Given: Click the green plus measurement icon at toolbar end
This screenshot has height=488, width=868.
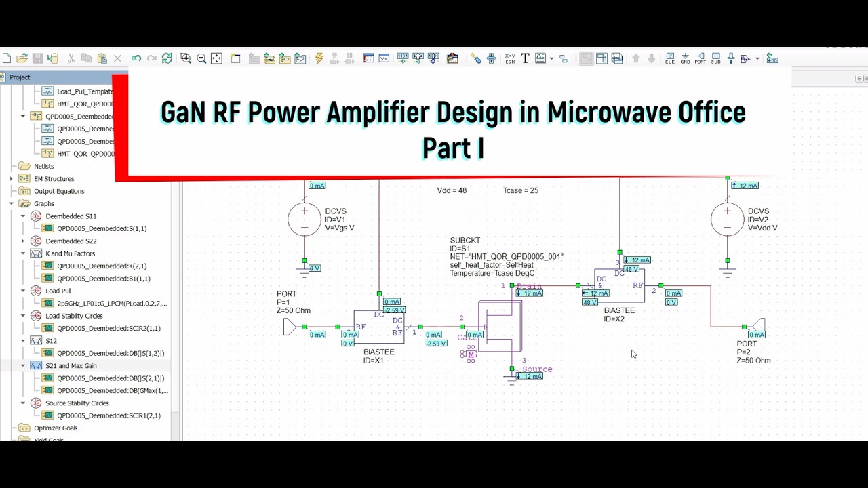Looking at the screenshot, I should pyautogui.click(x=772, y=59).
